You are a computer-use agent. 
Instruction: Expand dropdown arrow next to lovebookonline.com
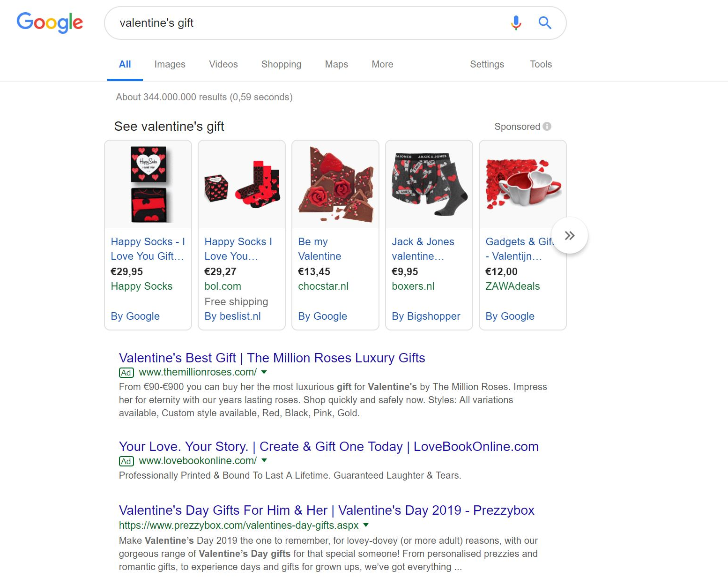(x=264, y=461)
